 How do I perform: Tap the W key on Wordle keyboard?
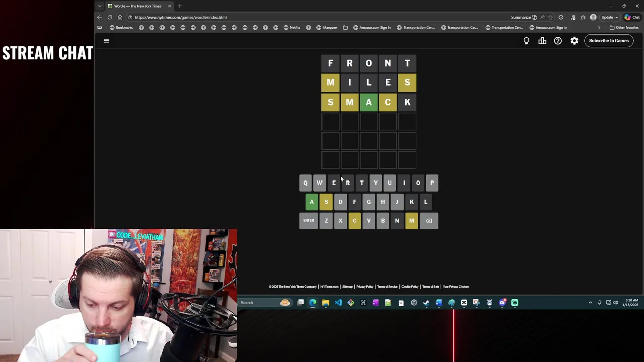(x=319, y=183)
